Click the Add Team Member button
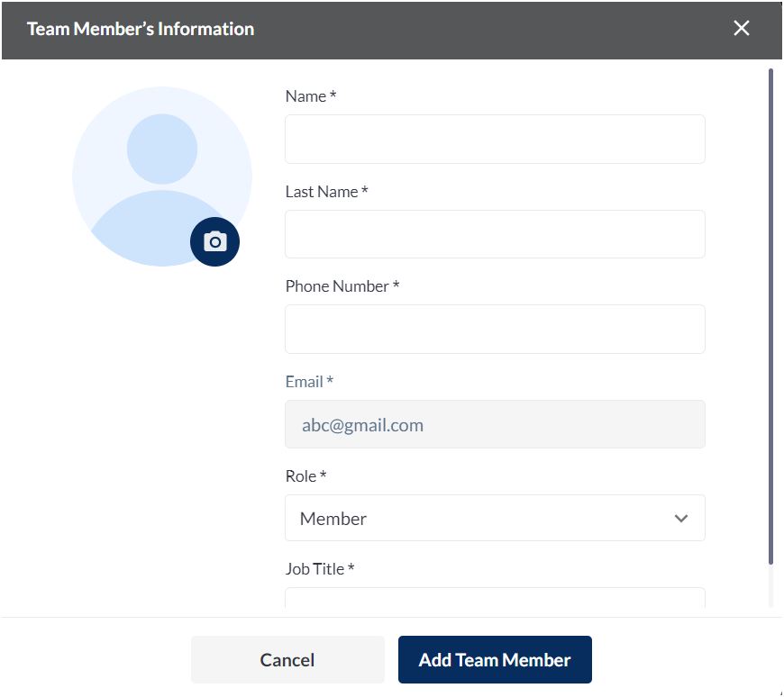 click(495, 660)
